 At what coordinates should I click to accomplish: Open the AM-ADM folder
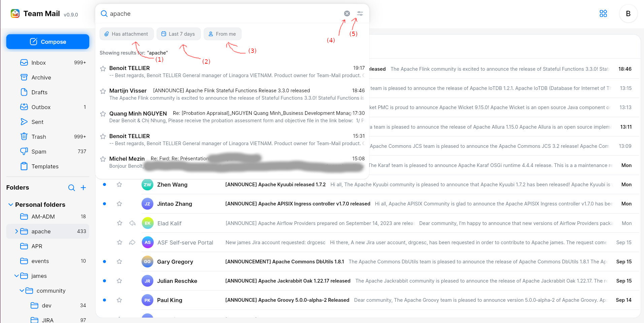(x=48, y=217)
